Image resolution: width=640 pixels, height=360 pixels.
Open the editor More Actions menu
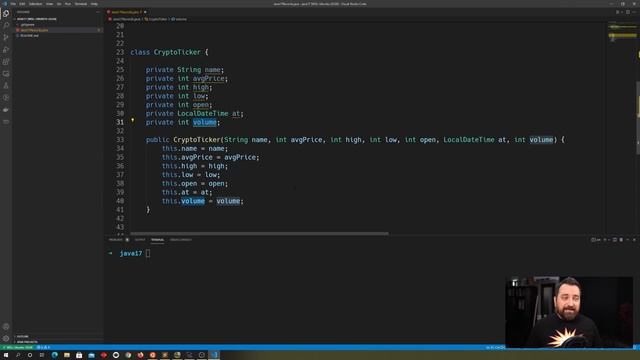coord(634,12)
